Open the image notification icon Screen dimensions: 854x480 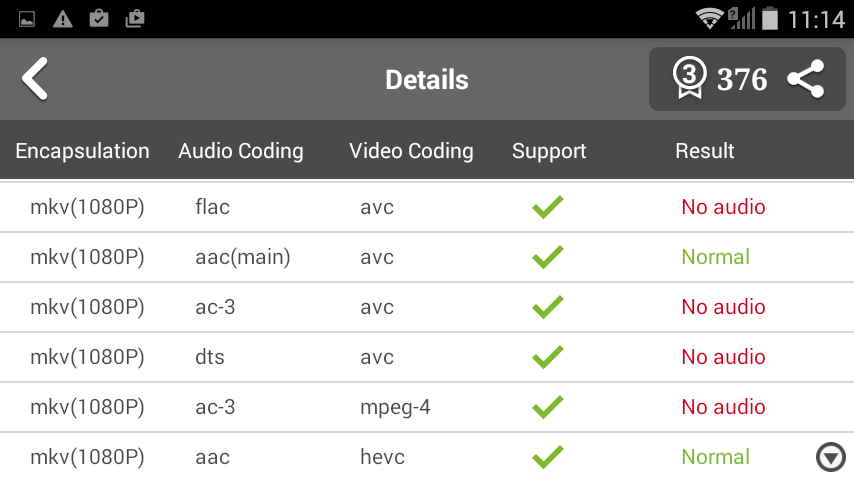tap(27, 20)
